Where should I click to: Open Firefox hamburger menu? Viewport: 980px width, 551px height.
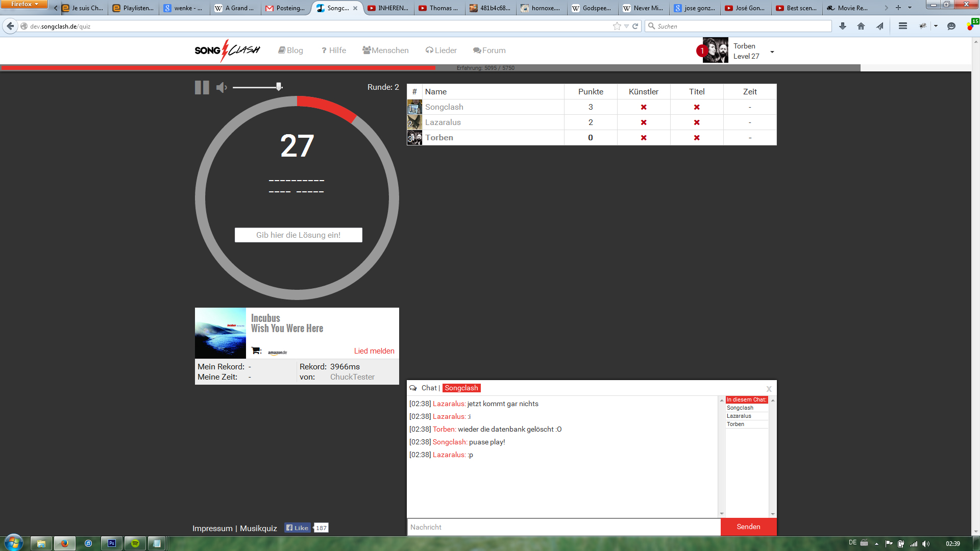coord(902,26)
